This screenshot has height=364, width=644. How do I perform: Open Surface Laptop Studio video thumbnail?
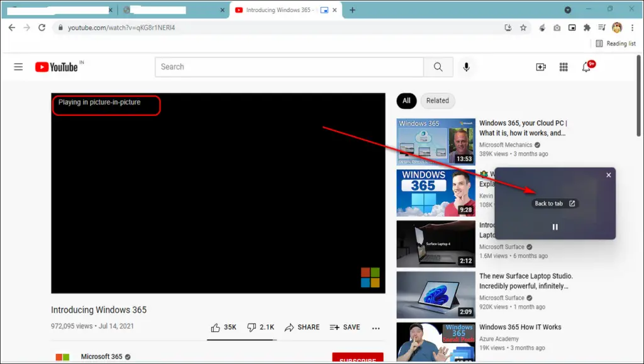436,295
